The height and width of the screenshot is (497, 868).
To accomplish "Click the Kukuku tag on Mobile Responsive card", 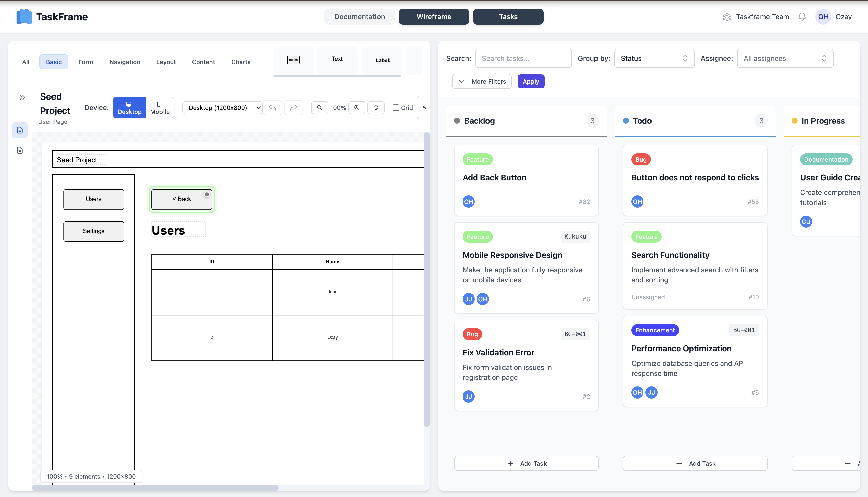I will pyautogui.click(x=575, y=236).
